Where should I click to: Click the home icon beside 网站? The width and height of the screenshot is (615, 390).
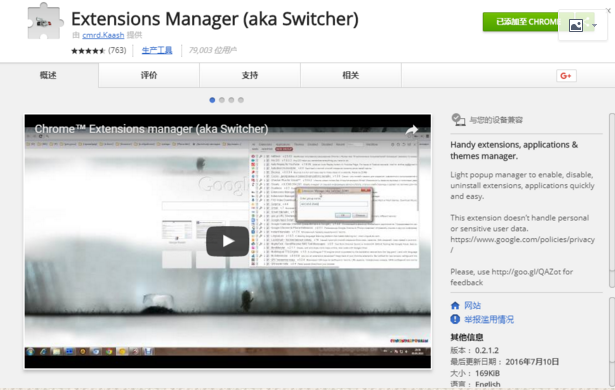455,305
